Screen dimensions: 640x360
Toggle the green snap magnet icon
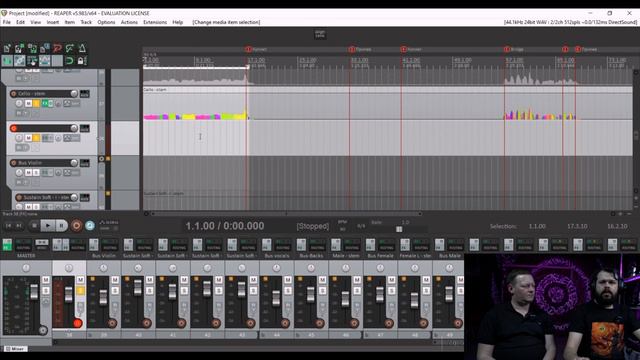coord(70,61)
